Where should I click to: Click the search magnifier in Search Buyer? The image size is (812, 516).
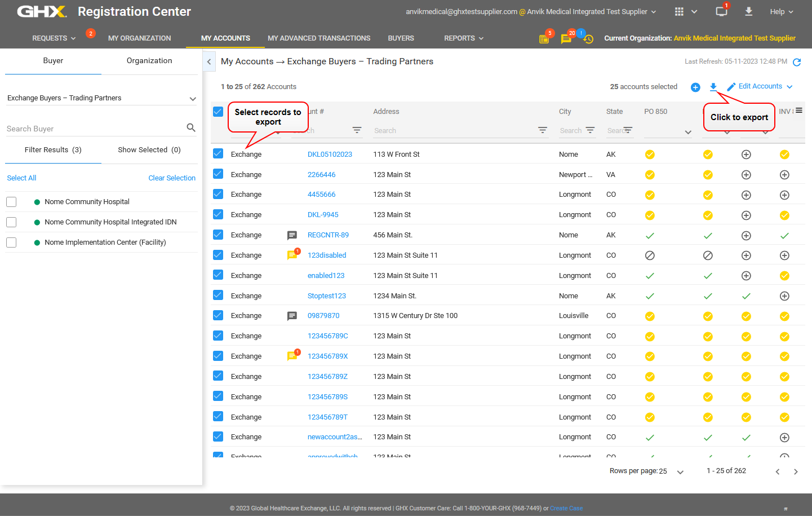coord(191,128)
